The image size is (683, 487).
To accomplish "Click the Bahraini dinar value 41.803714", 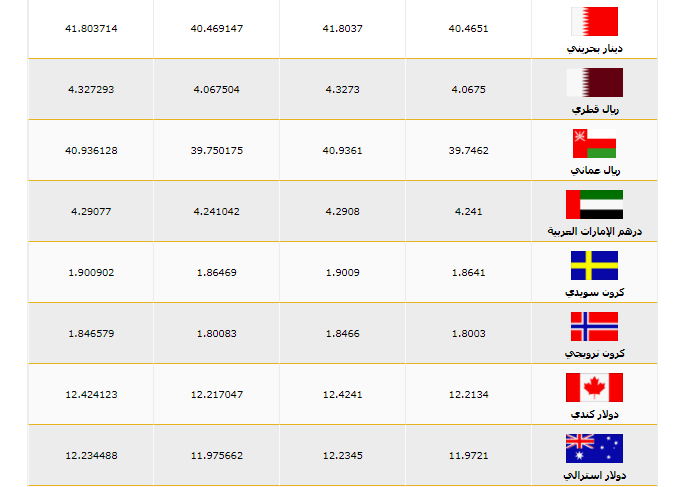I will pos(91,29).
